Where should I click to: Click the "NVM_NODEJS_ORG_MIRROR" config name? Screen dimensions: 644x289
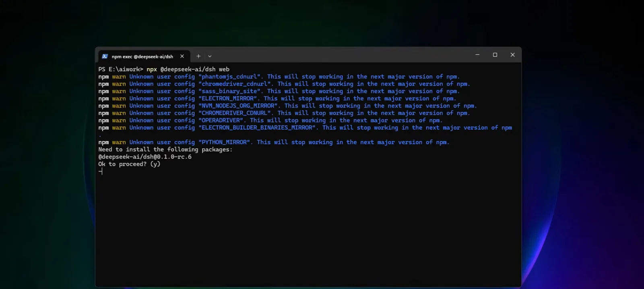coord(239,106)
